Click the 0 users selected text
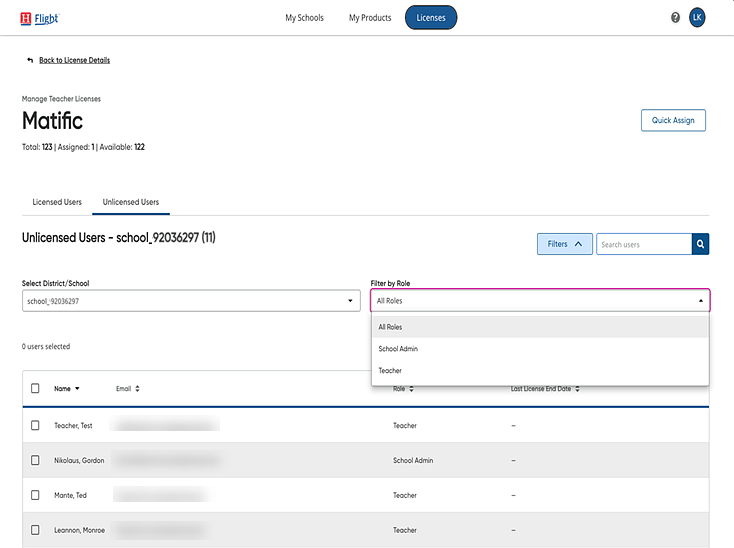 click(46, 347)
